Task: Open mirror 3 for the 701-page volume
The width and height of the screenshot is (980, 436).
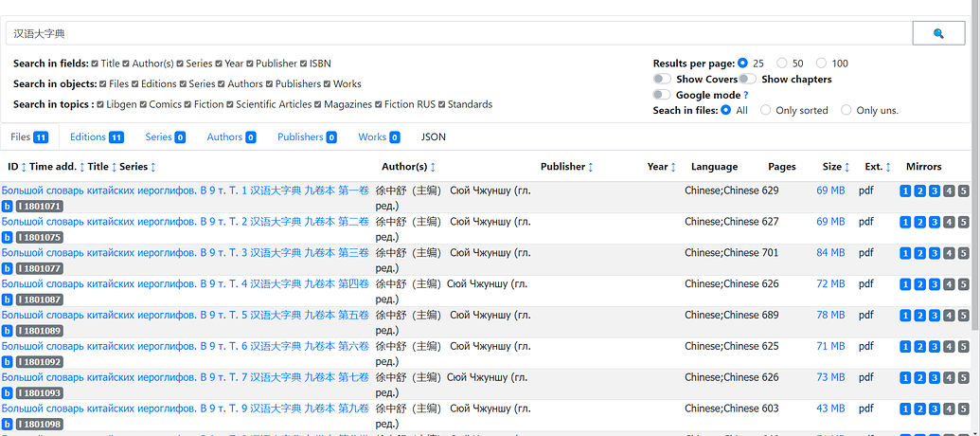Action: point(935,254)
